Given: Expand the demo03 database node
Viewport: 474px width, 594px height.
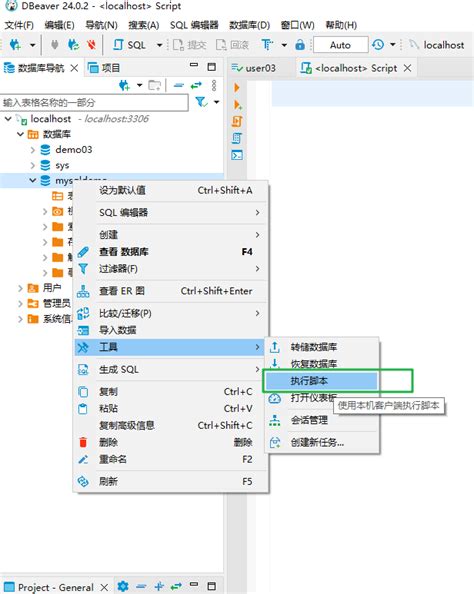Looking at the screenshot, I should (33, 150).
